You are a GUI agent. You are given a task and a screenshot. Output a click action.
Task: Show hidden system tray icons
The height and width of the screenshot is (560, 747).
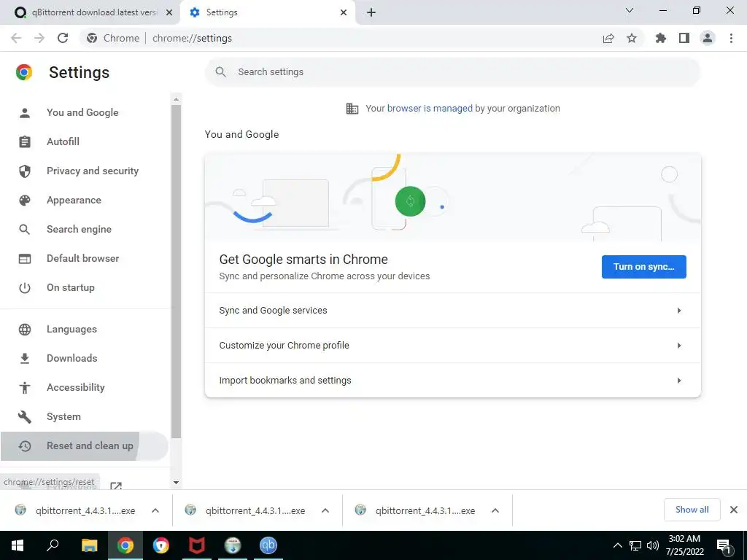click(x=617, y=545)
